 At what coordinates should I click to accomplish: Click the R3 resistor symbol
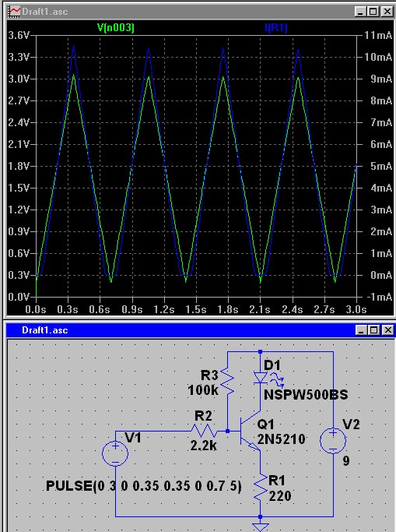[228, 382]
